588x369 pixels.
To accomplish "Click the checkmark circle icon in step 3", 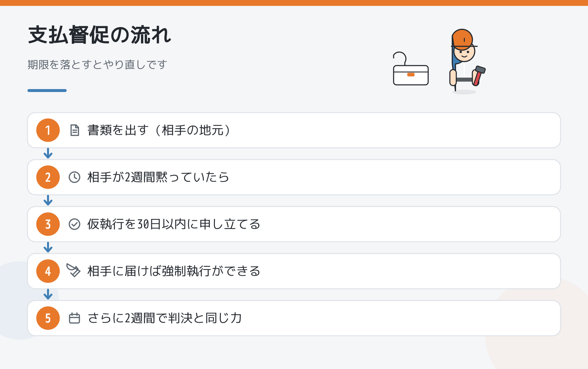I will pyautogui.click(x=74, y=224).
